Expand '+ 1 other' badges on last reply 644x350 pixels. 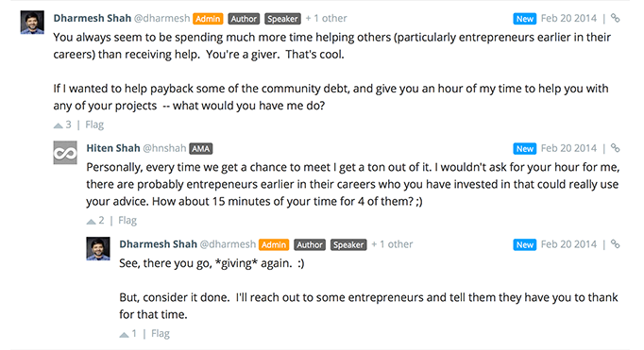pyautogui.click(x=392, y=244)
